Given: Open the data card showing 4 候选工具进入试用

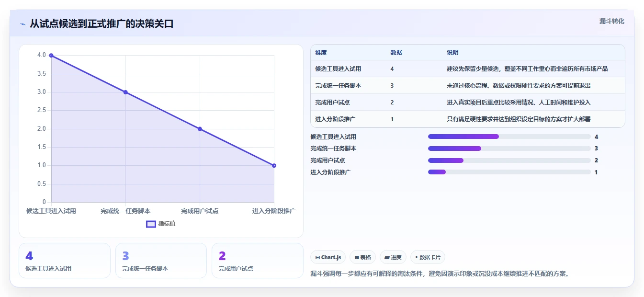Looking at the screenshot, I should pyautogui.click(x=65, y=261).
